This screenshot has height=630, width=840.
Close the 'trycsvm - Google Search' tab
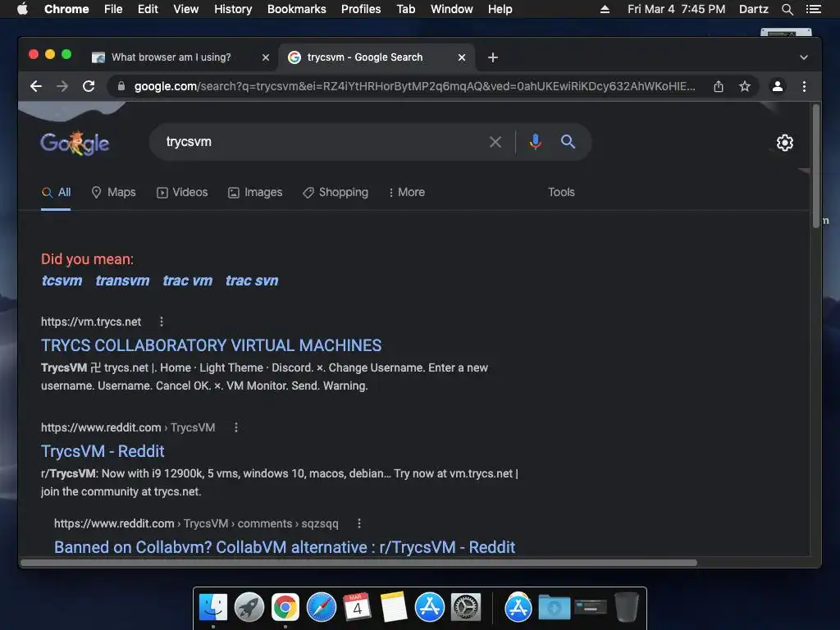[462, 57]
